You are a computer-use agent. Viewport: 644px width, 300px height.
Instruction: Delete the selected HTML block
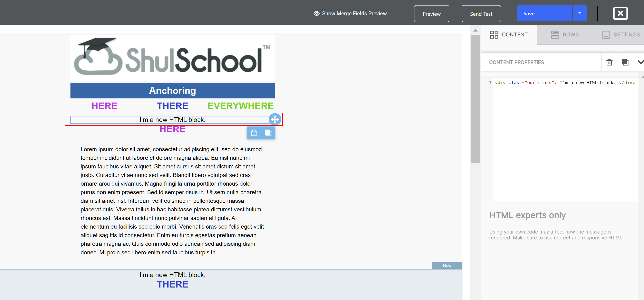tap(254, 133)
